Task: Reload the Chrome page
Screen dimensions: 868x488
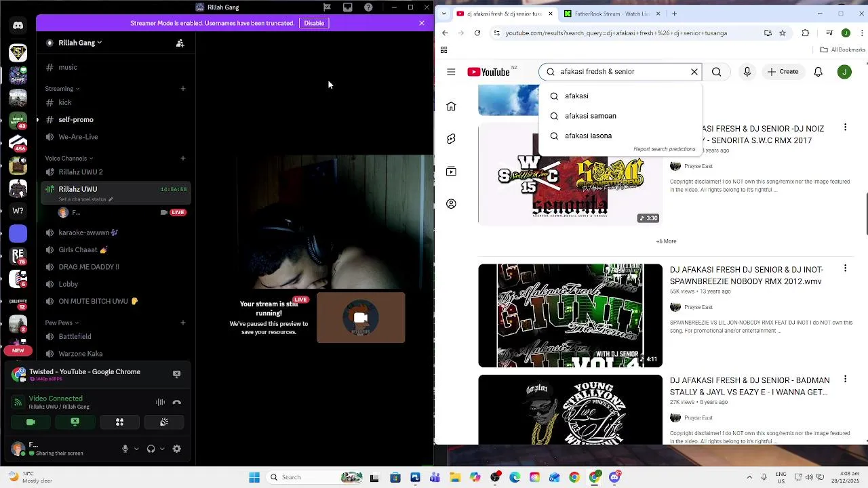Action: click(477, 33)
